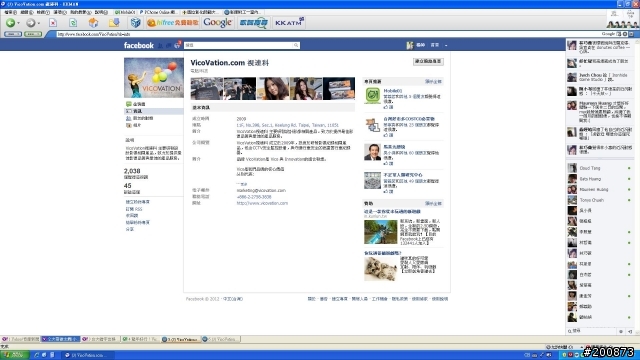Reload the page with the refresh icon

click(x=73, y=23)
